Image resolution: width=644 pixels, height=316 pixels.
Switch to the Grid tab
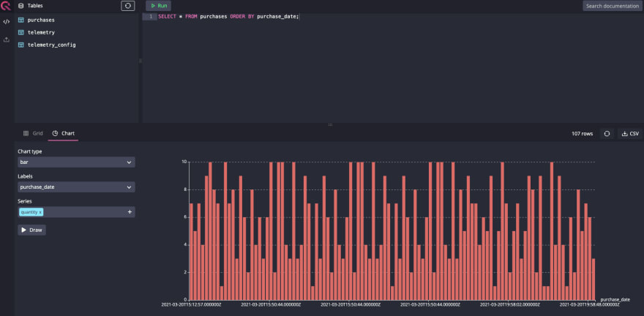pos(33,133)
